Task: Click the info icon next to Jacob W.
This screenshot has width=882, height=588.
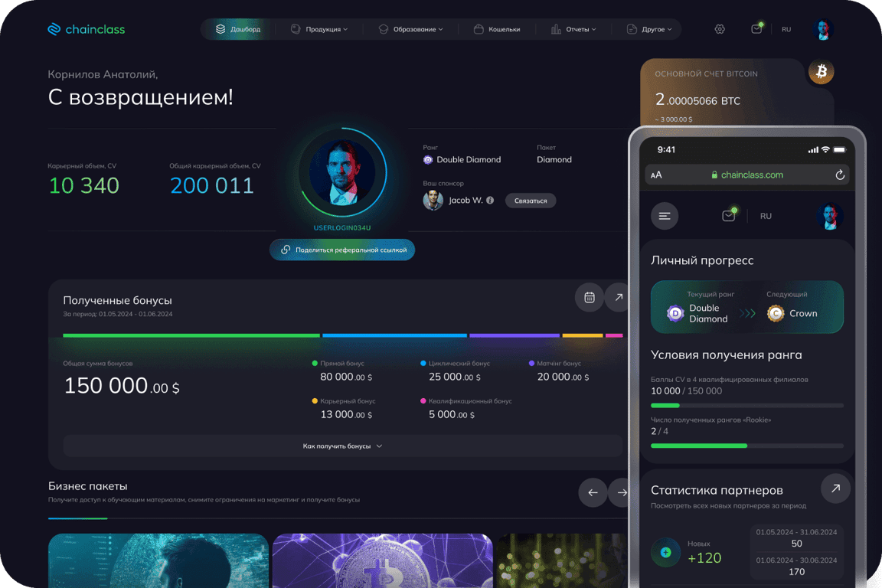Action: click(x=490, y=201)
